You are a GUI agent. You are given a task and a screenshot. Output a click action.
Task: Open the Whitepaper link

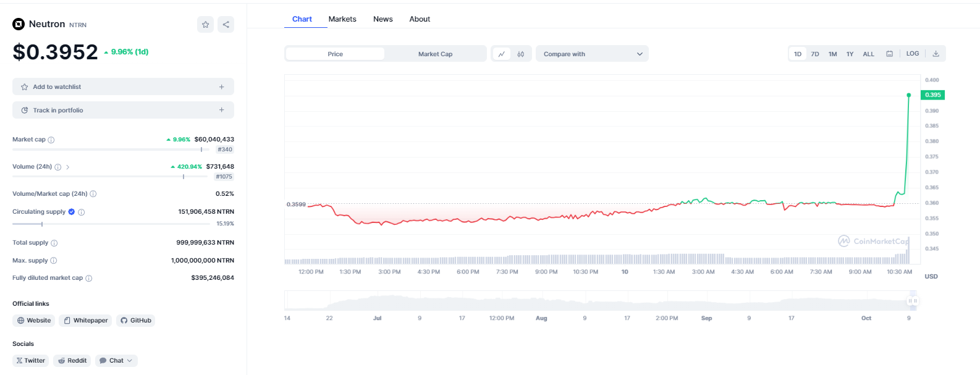point(85,321)
